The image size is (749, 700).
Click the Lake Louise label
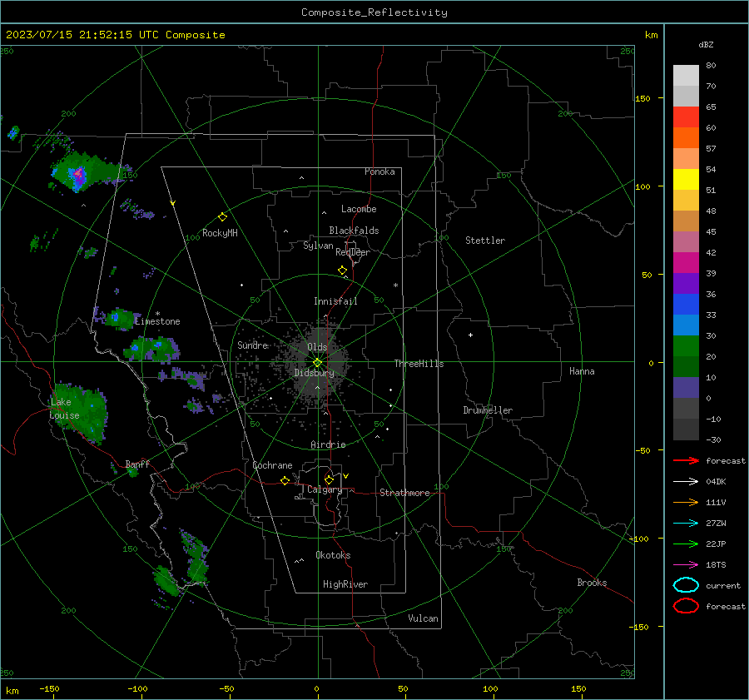[64, 409]
